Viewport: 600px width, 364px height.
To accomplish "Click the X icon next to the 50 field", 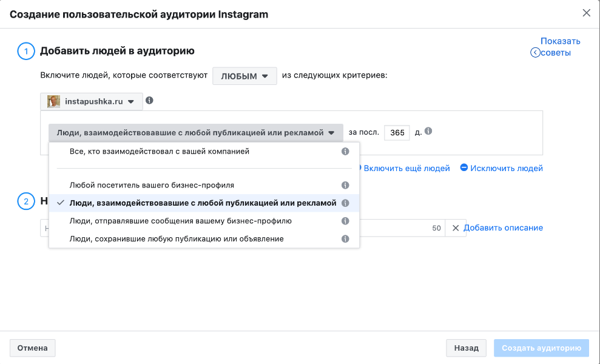I will pos(456,228).
